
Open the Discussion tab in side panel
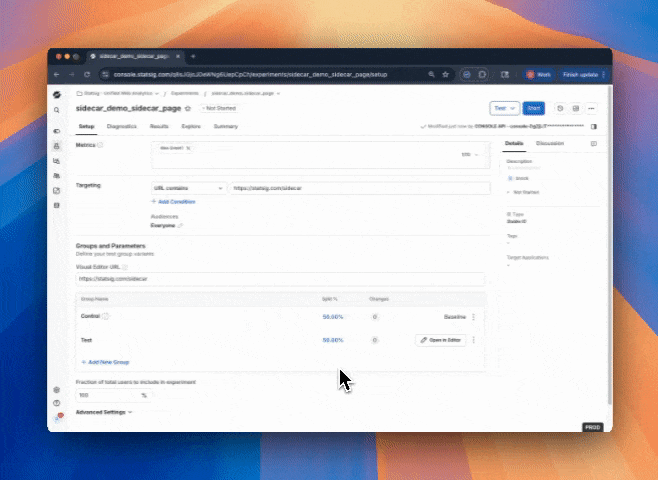click(550, 144)
